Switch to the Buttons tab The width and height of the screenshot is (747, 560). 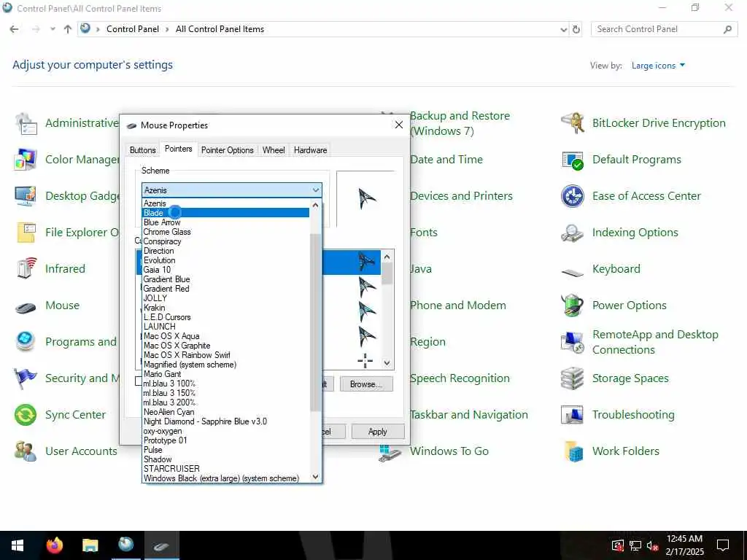tap(142, 150)
